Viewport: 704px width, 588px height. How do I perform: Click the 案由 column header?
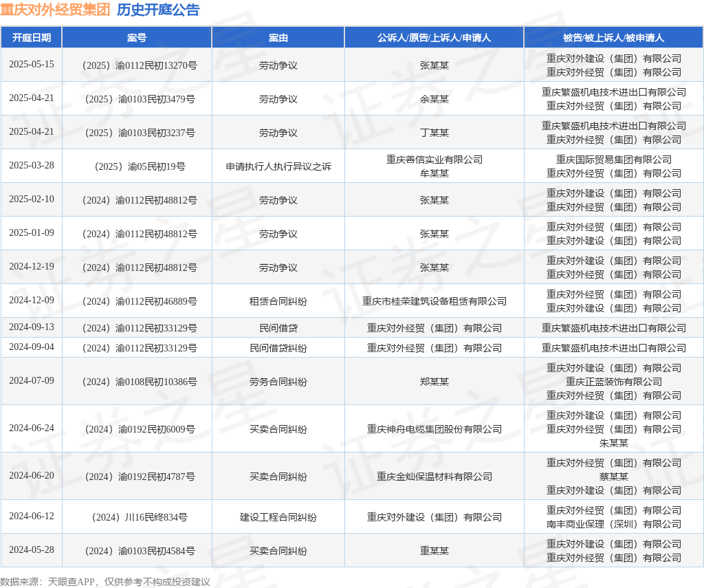click(278, 38)
